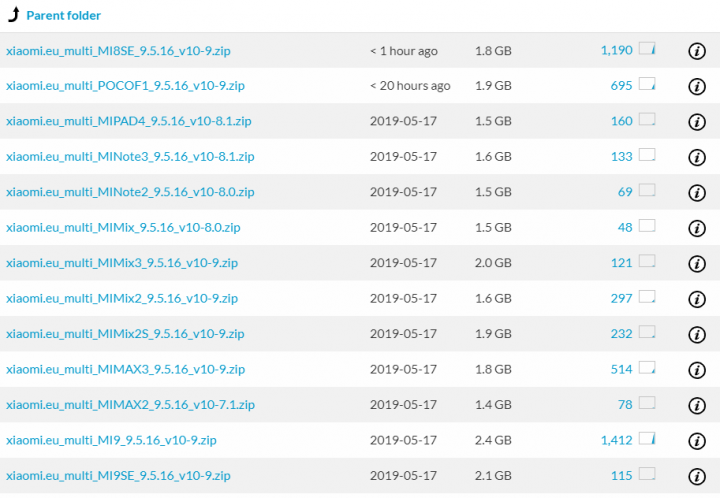
Task: Show info for the MI9SE file
Action: pos(697,476)
